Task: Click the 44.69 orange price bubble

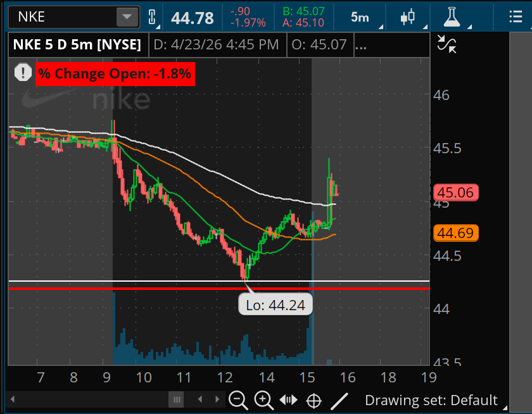Action: pos(455,233)
